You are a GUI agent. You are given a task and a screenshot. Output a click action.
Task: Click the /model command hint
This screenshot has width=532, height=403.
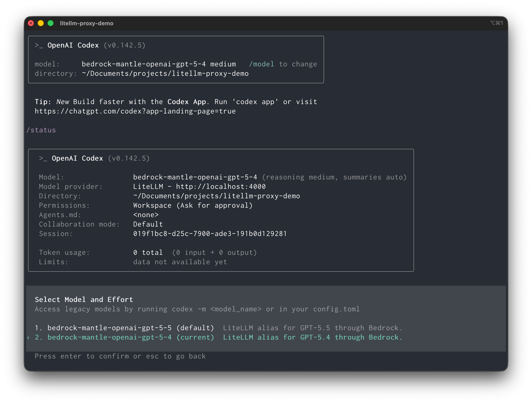(x=262, y=64)
